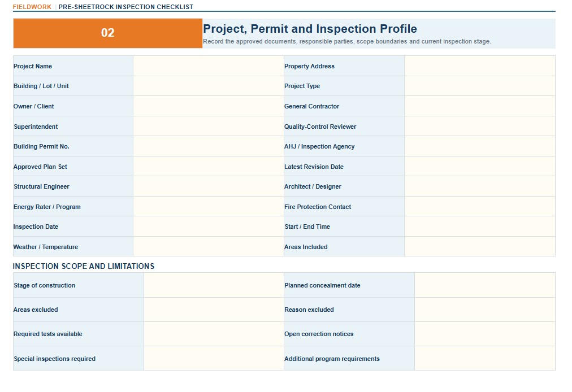Click the blank cell beside Project Type
The width and height of the screenshot is (572, 392).
tap(480, 86)
